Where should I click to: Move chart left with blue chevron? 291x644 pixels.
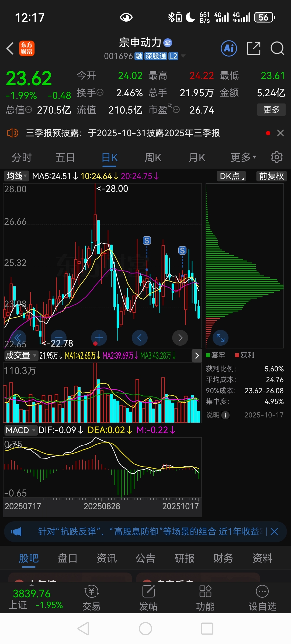coord(140,338)
